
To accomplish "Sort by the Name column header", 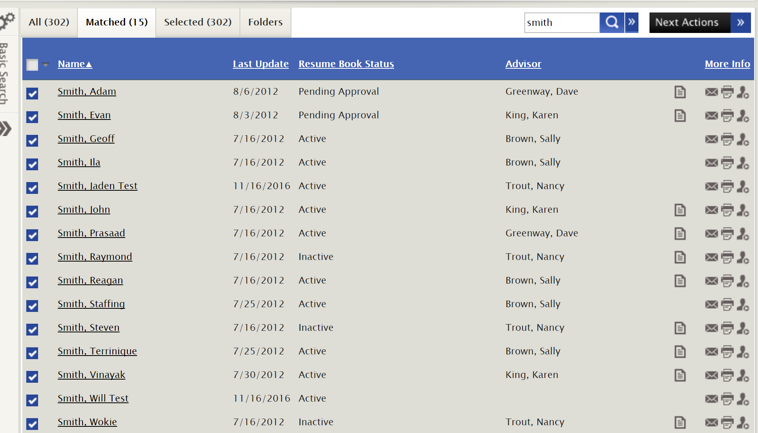I will [74, 64].
